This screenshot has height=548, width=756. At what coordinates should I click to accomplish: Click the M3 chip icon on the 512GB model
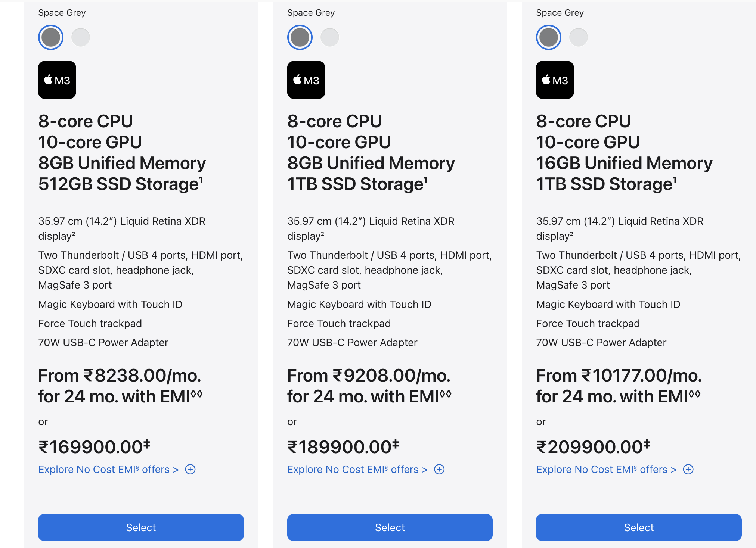(x=57, y=80)
